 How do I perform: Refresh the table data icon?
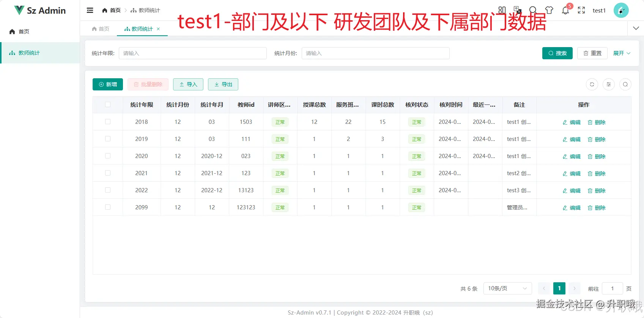[592, 84]
